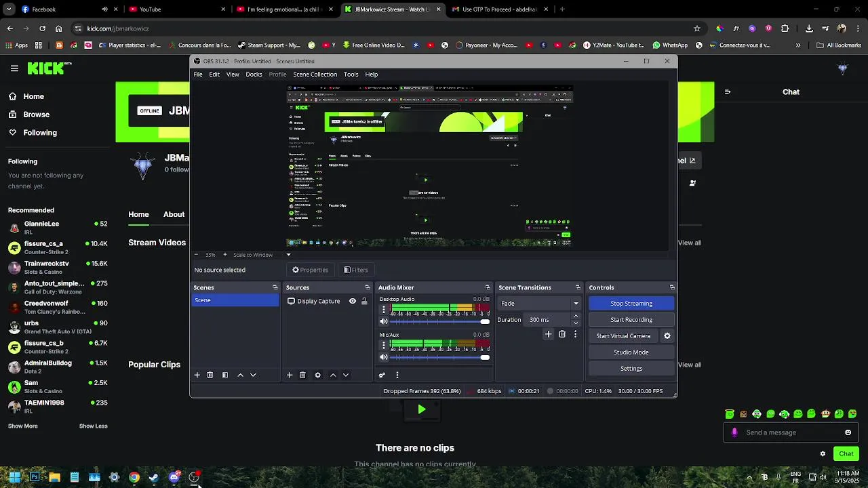Open Fade transition dropdown
The image size is (868, 488).
coord(540,304)
